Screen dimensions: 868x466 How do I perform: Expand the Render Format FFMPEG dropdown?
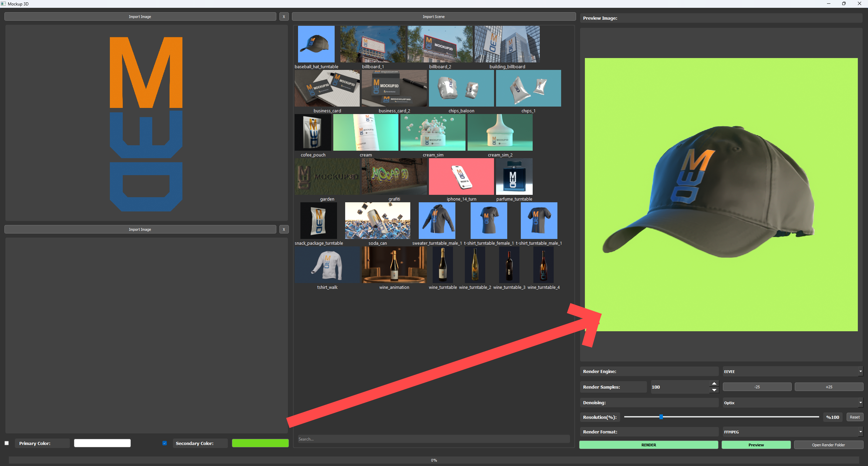click(x=792, y=432)
